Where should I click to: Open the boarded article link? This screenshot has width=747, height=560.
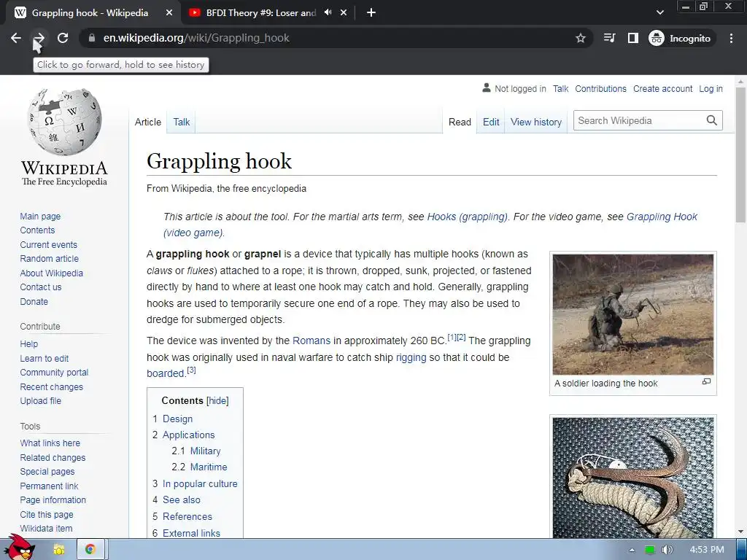click(166, 373)
